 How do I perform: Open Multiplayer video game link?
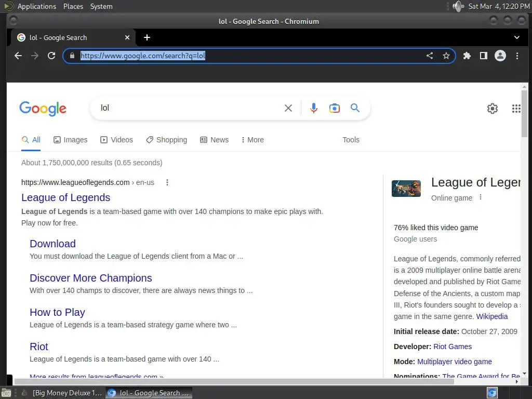point(455,362)
